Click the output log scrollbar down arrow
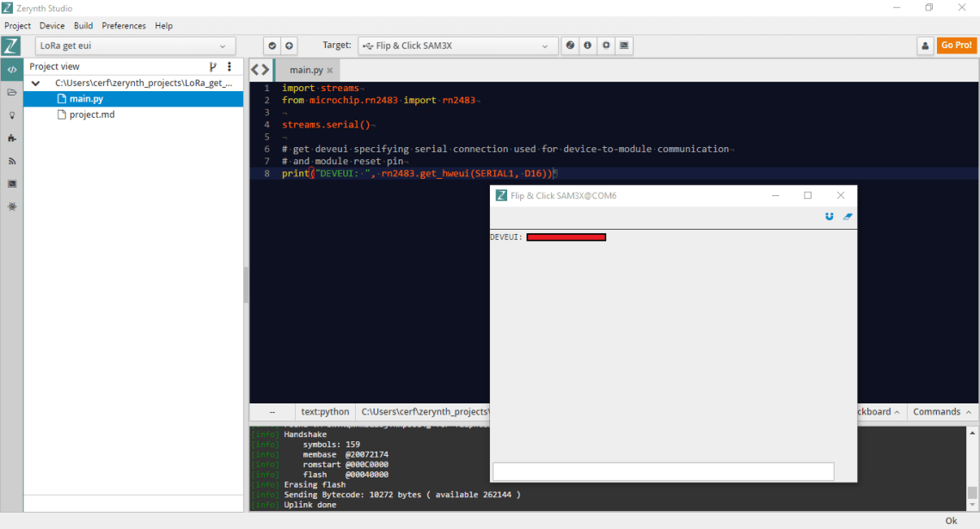 (x=972, y=505)
